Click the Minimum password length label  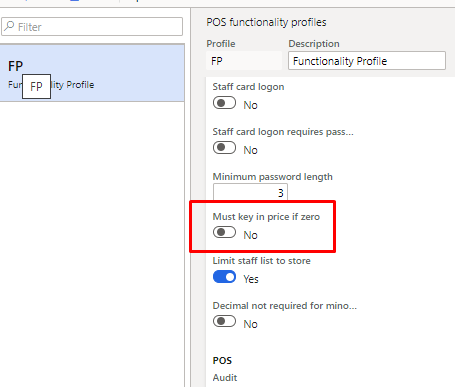(x=273, y=177)
